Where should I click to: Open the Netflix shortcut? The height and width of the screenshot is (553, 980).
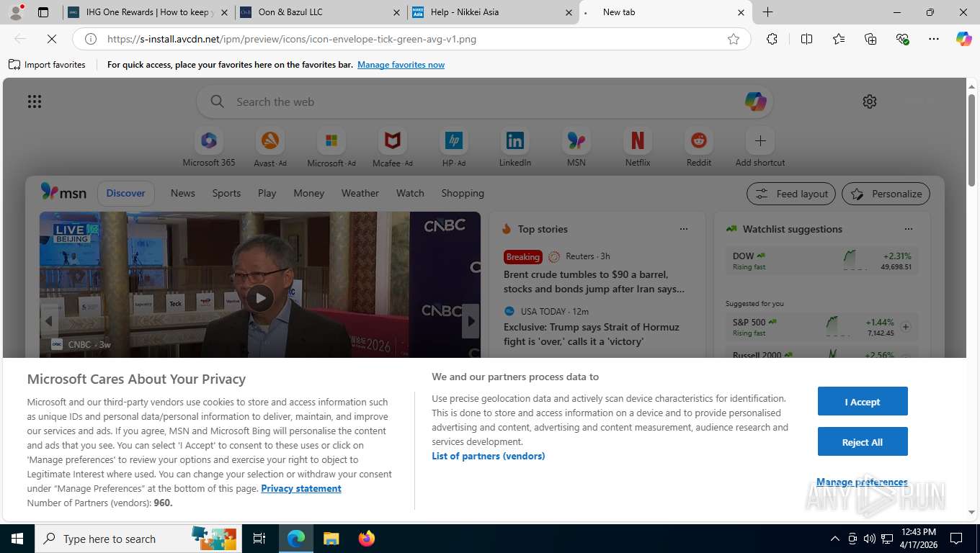tap(638, 148)
